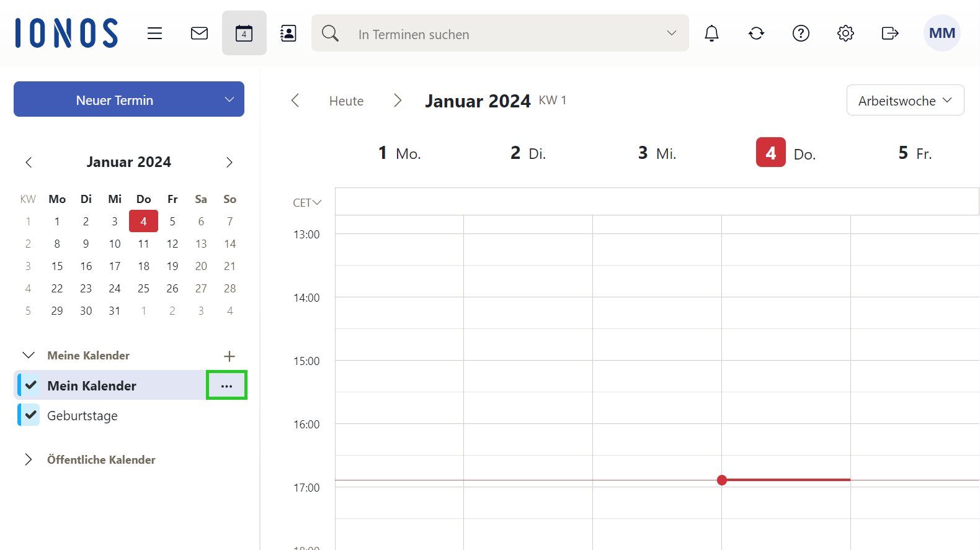Click Friday 14:00 time slot

(x=915, y=313)
